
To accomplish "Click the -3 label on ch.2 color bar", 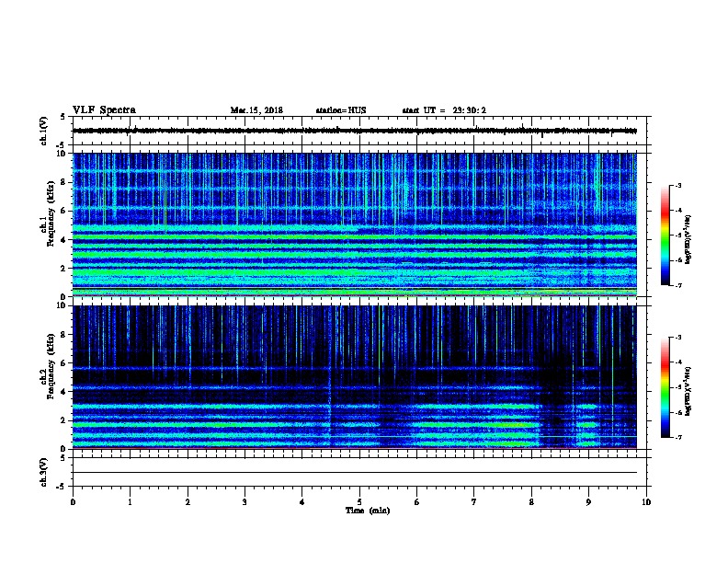I will 678,338.
